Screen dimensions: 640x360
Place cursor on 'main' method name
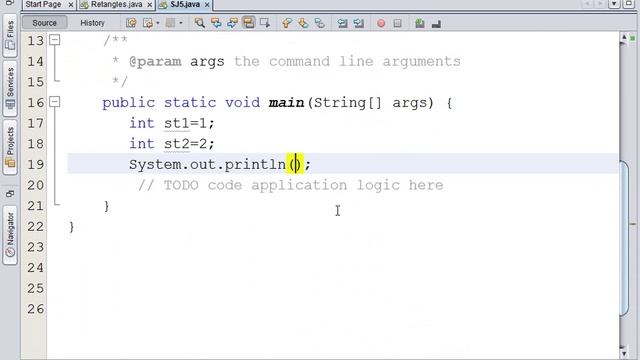(287, 102)
